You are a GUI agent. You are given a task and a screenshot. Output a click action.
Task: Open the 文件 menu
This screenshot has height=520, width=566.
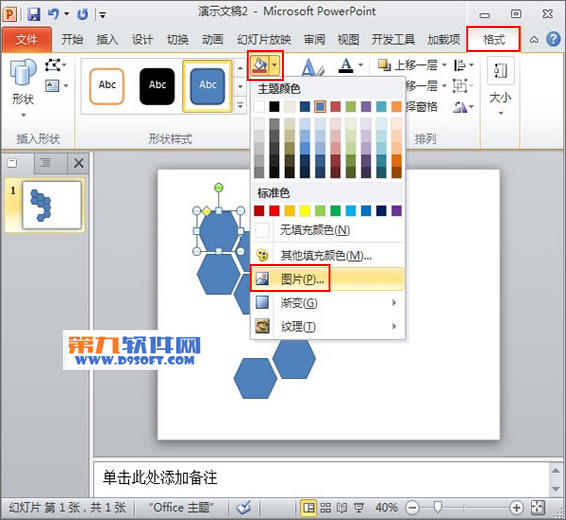(x=27, y=39)
